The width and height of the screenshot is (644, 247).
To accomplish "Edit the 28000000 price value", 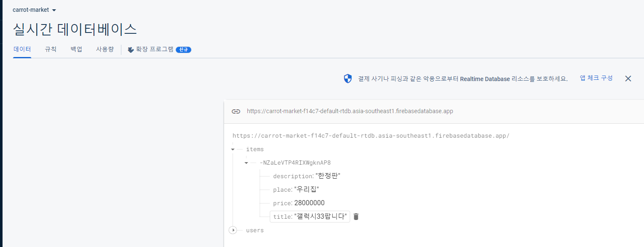I will click(309, 203).
